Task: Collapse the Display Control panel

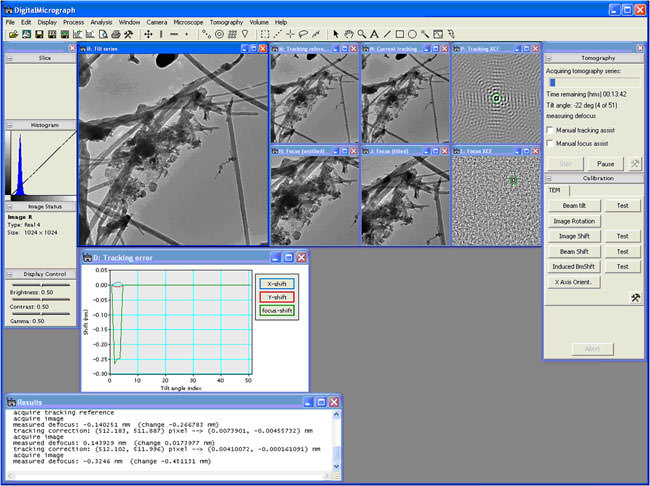Action: coord(10,274)
